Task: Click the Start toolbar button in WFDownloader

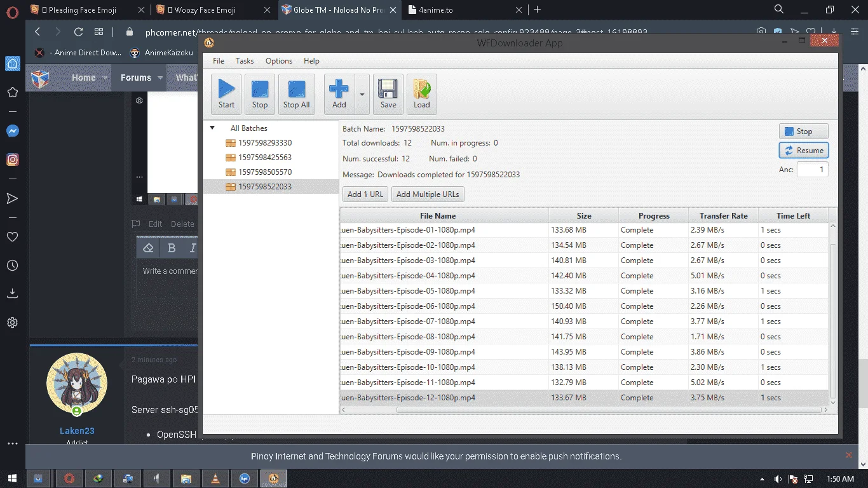Action: 226,94
